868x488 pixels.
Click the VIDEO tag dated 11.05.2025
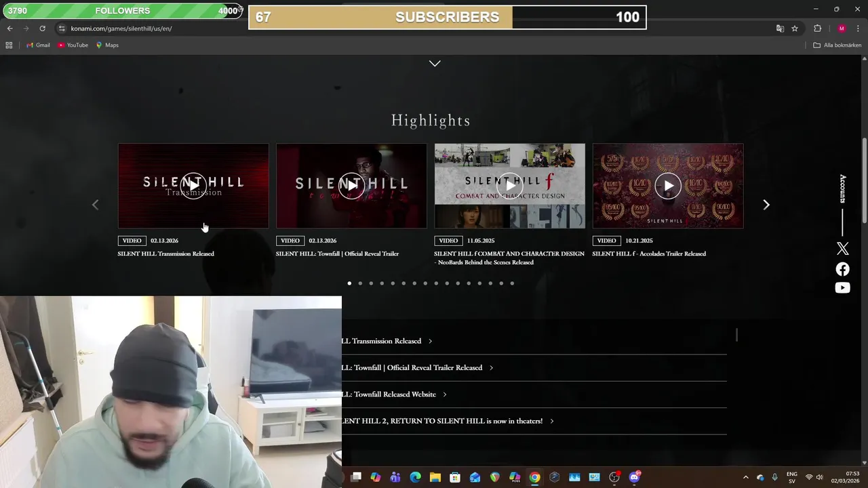click(448, 241)
